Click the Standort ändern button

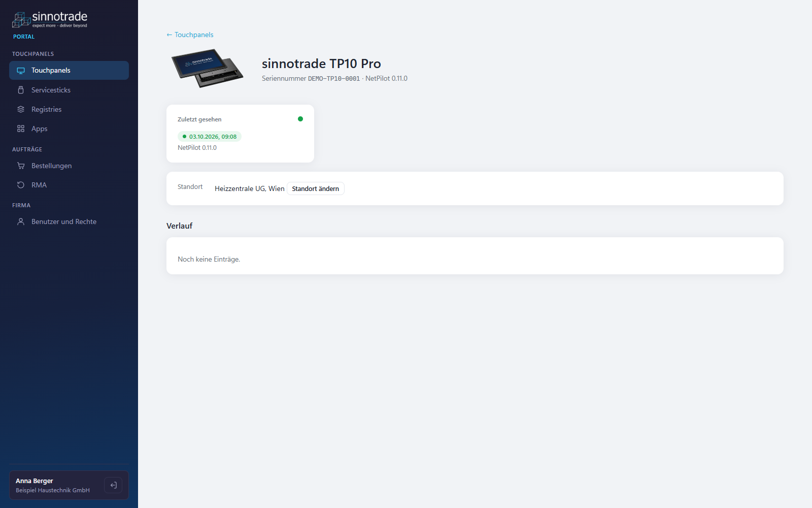point(316,188)
